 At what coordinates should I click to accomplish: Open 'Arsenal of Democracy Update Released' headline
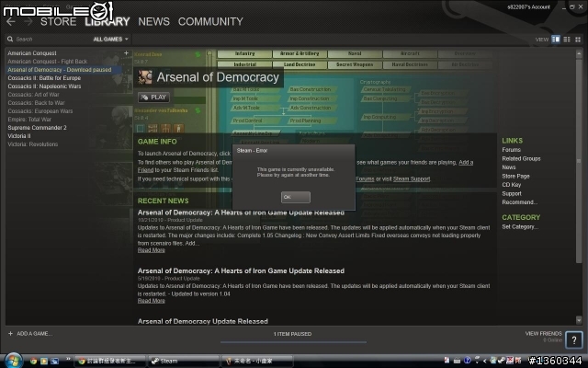click(202, 321)
